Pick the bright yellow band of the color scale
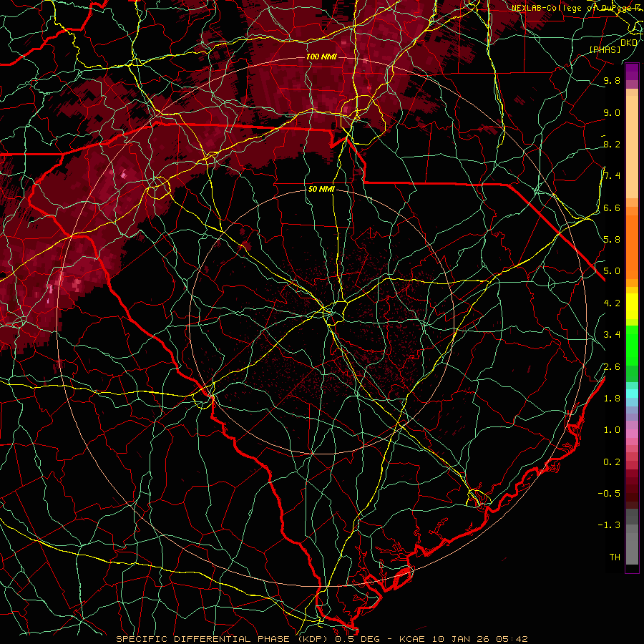 632,306
